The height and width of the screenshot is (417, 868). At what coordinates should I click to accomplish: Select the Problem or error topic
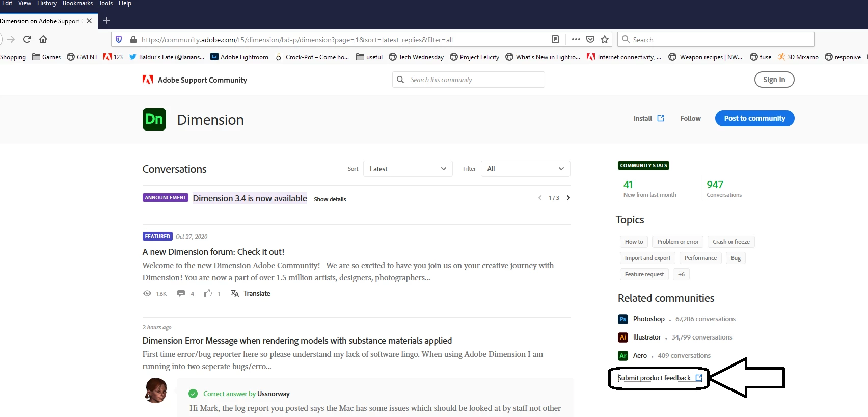click(677, 242)
